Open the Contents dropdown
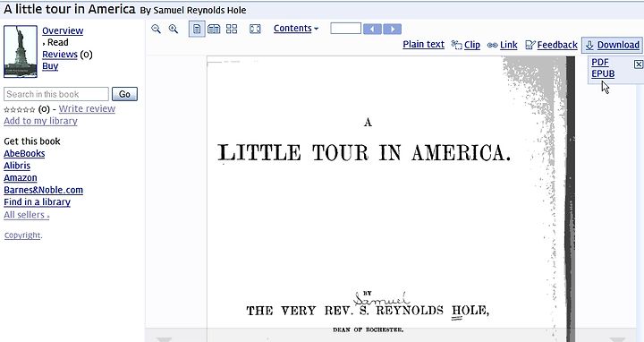Screen dimensions: 644x342 [x=296, y=29]
